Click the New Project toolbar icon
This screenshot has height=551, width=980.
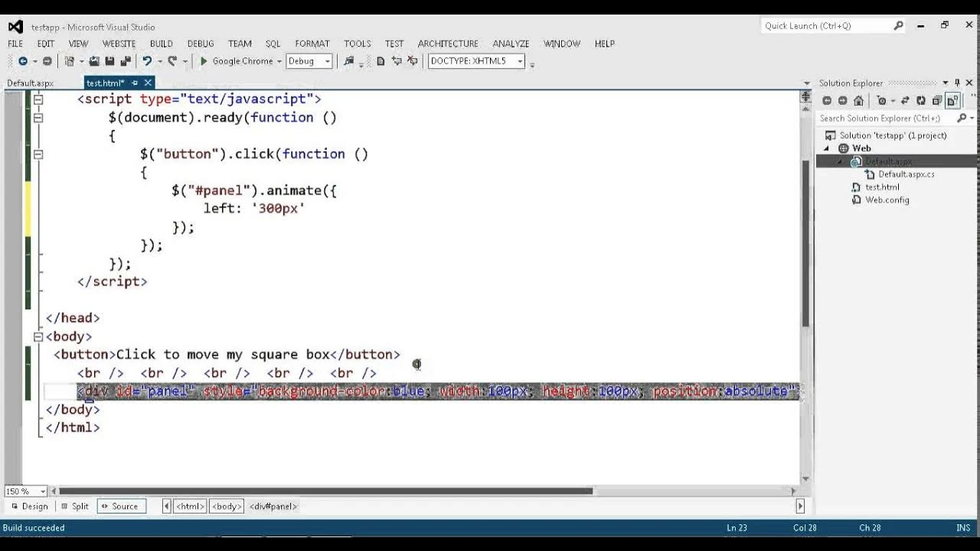coord(70,61)
